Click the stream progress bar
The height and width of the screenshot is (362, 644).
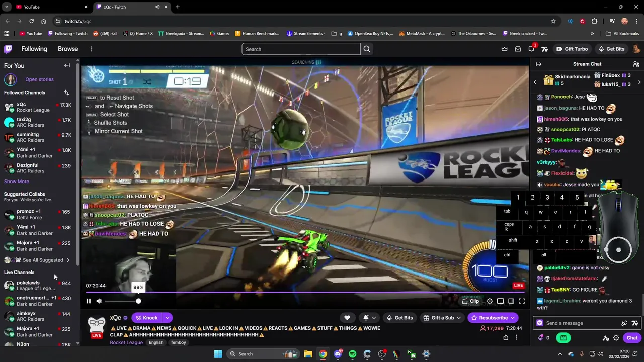pos(305,292)
